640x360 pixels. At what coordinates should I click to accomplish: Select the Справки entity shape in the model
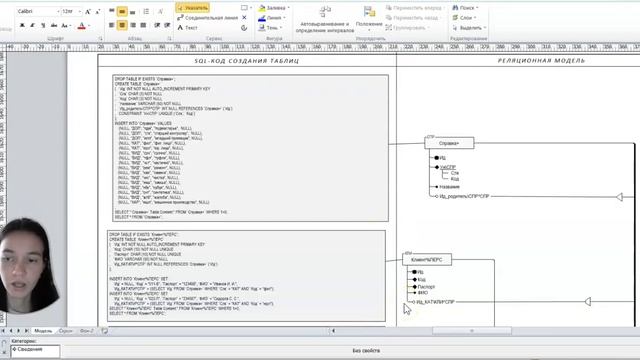click(x=449, y=143)
